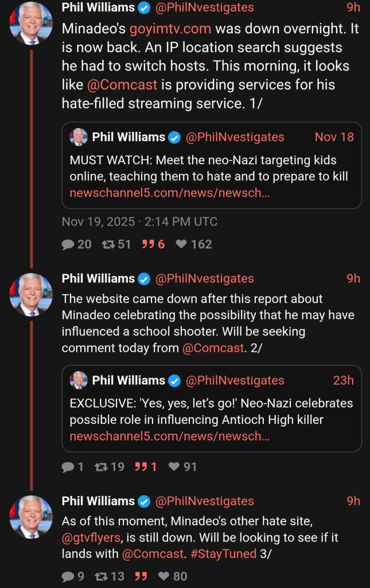Repost the first post with 51 reposts
Screen dimensions: 370x588
pos(108,245)
